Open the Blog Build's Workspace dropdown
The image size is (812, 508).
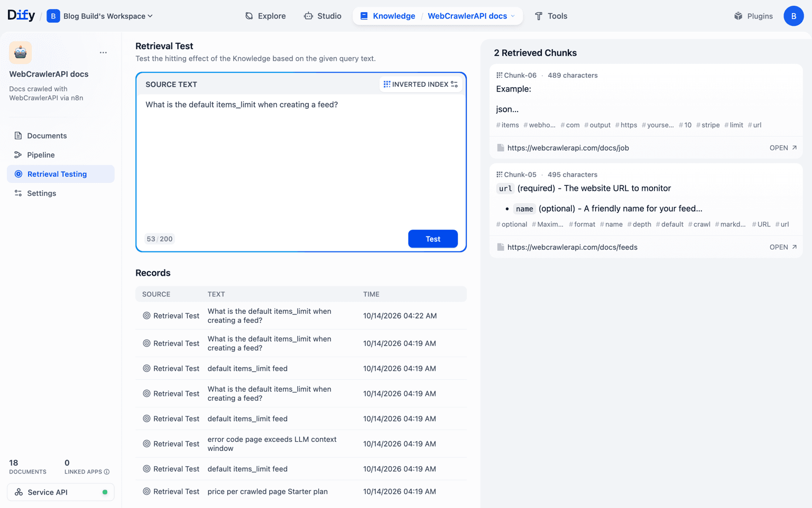(100, 16)
